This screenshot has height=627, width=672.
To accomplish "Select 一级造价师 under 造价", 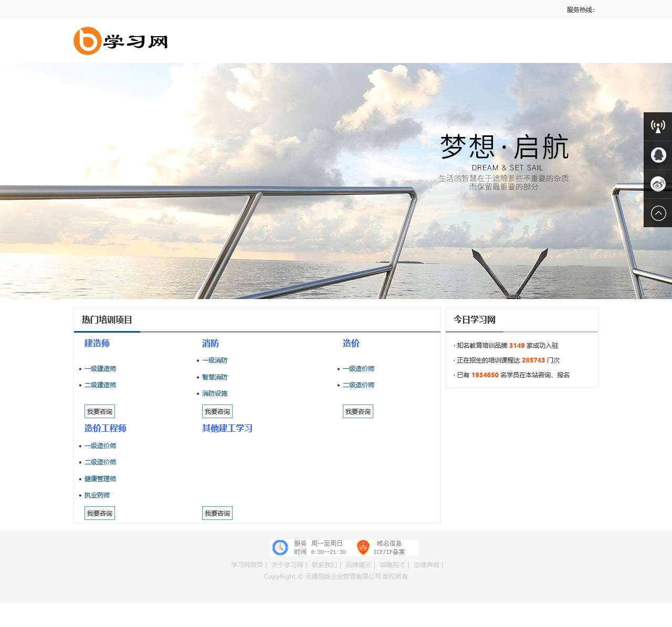I will pyautogui.click(x=359, y=369).
